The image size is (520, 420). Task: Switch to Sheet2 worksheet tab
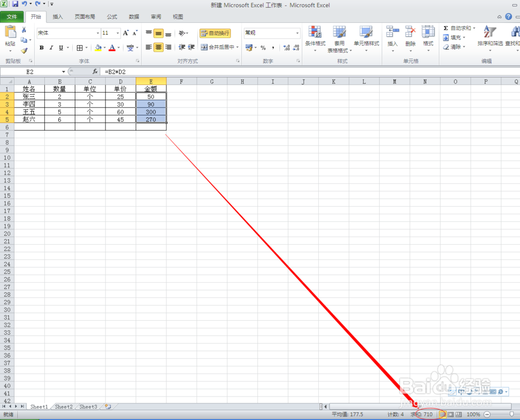pos(63,406)
